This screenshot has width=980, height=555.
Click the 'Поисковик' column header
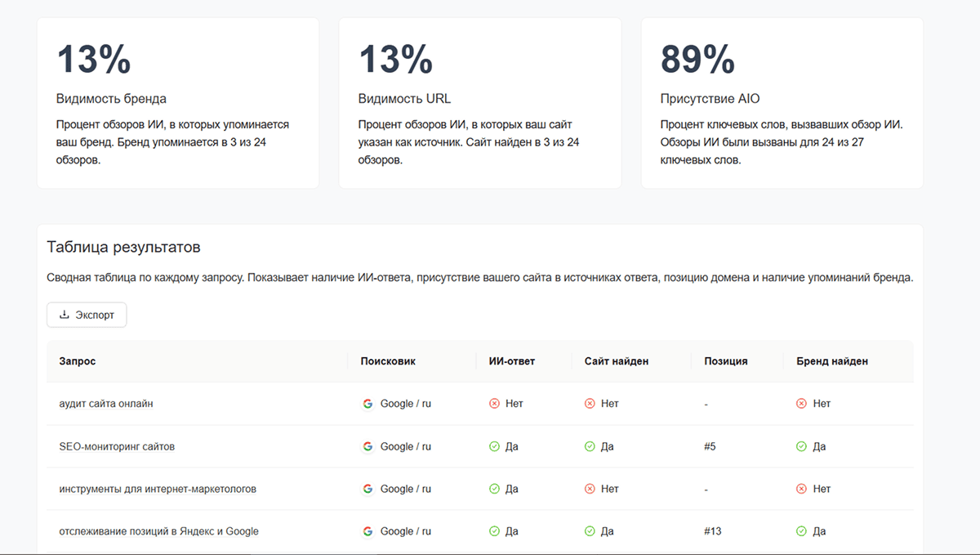[388, 360]
